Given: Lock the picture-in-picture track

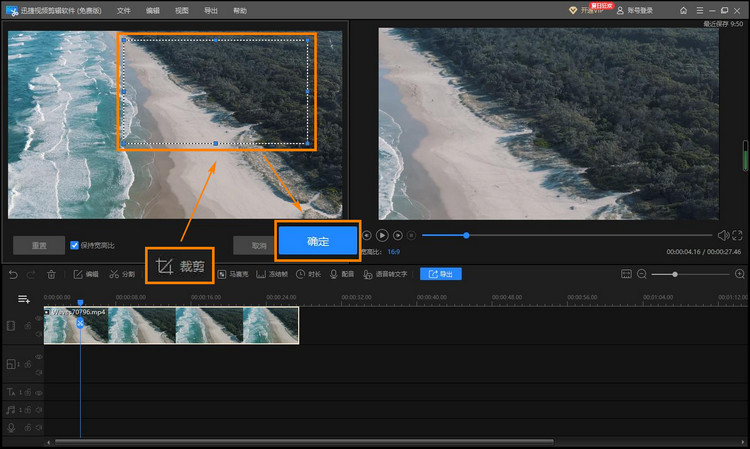Looking at the screenshot, I should click(28, 364).
